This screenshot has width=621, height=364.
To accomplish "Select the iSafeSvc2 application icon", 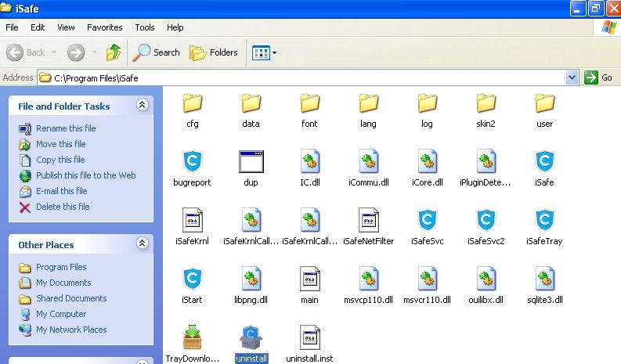I will (x=486, y=220).
